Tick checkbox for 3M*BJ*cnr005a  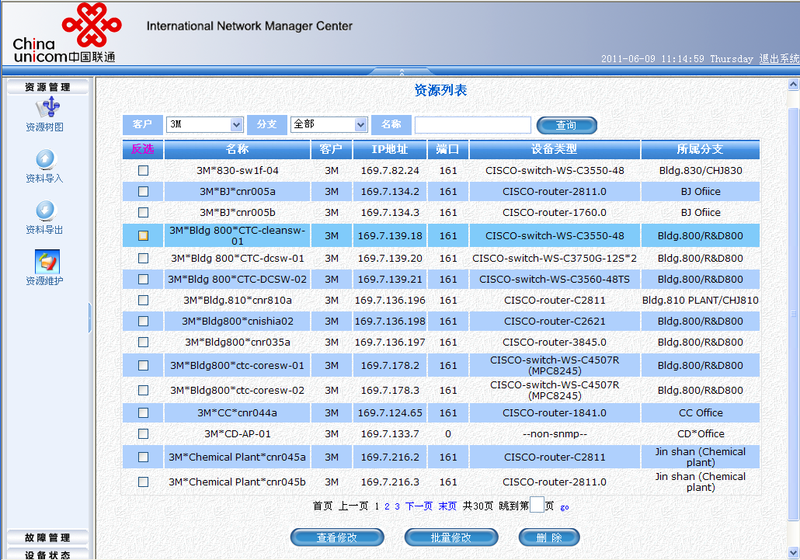pyautogui.click(x=143, y=191)
